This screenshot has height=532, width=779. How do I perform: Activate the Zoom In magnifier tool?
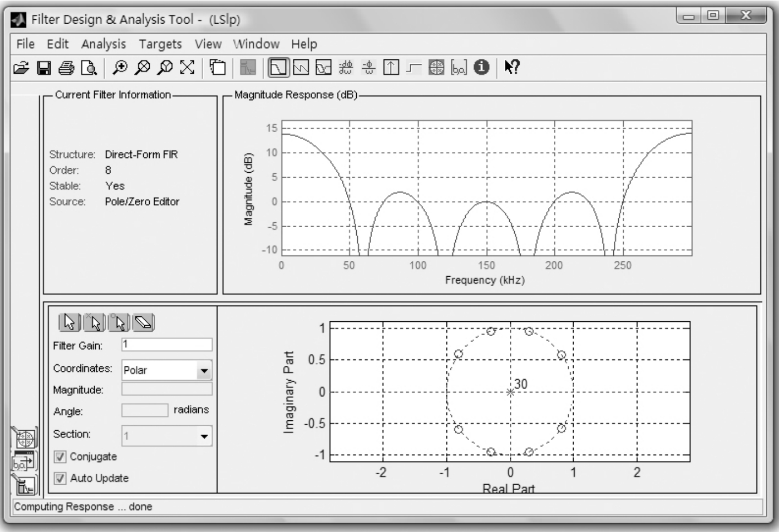click(x=119, y=68)
